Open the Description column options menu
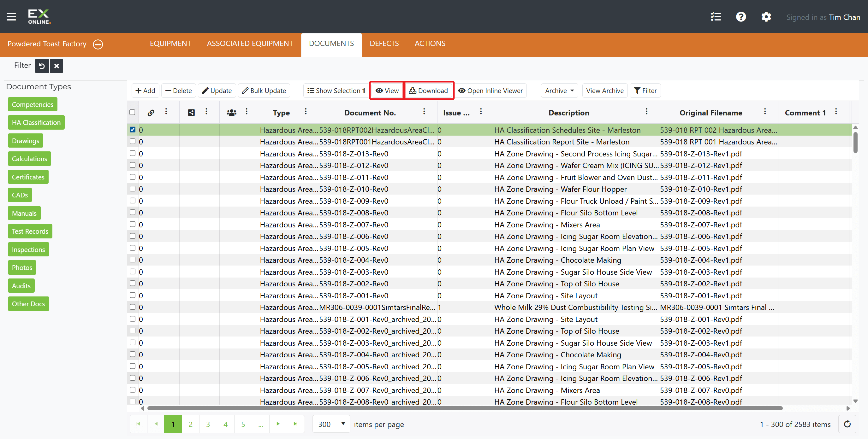The width and height of the screenshot is (868, 439). tap(646, 111)
